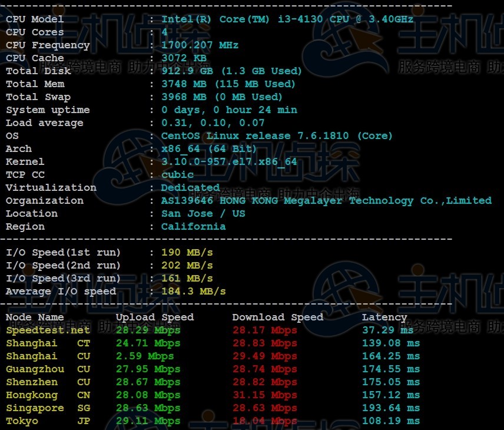
Task: Click the CPU Model value text
Action: tap(287, 19)
